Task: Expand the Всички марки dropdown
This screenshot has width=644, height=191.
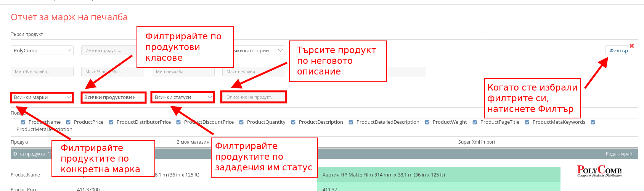Action: click(x=42, y=97)
